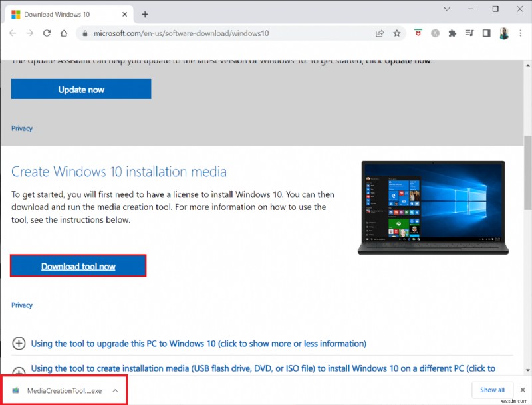Open the Chrome profile avatar
This screenshot has height=405, width=532.
(504, 33)
